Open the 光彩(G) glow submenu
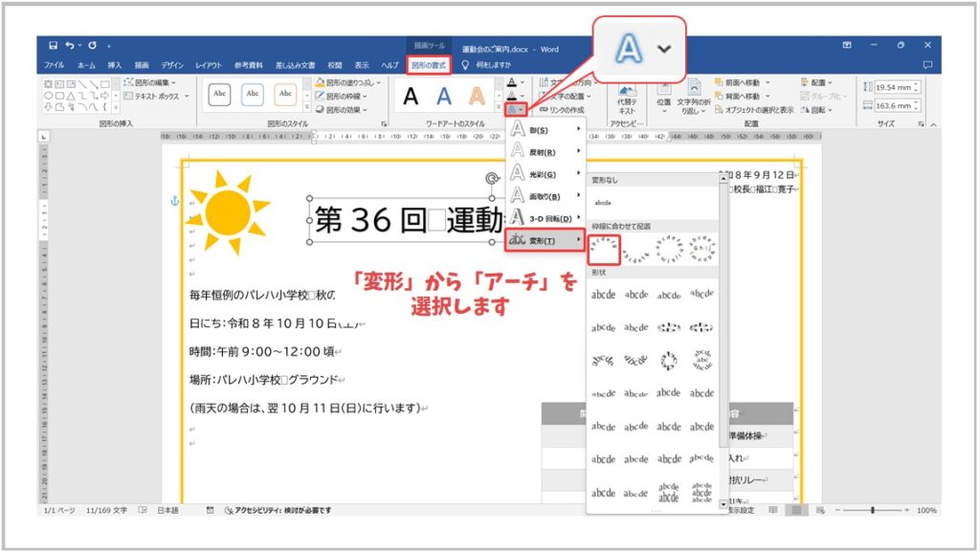 [545, 173]
